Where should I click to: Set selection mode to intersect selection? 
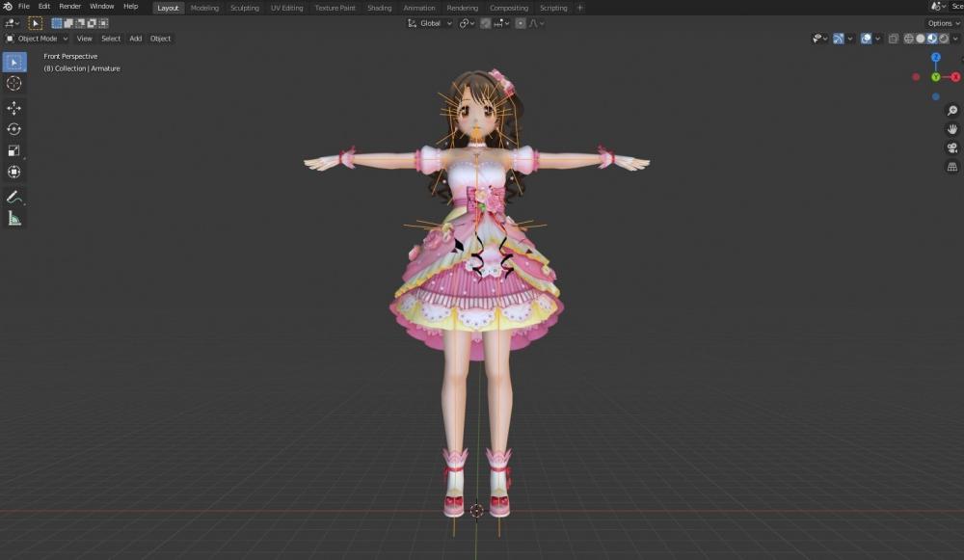(103, 23)
